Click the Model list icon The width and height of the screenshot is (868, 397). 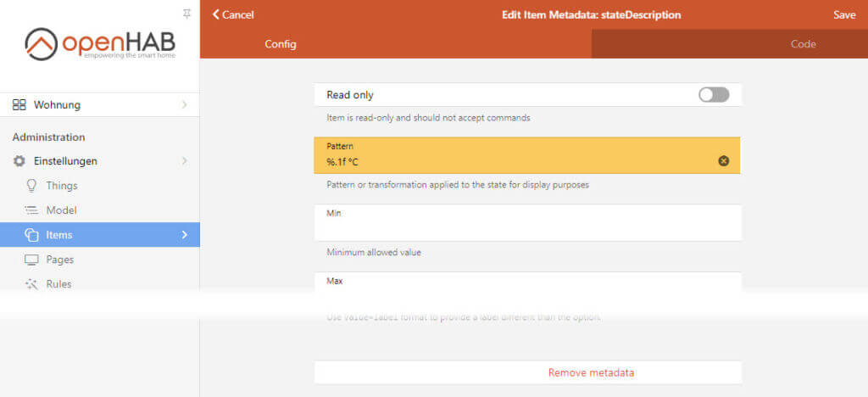32,210
